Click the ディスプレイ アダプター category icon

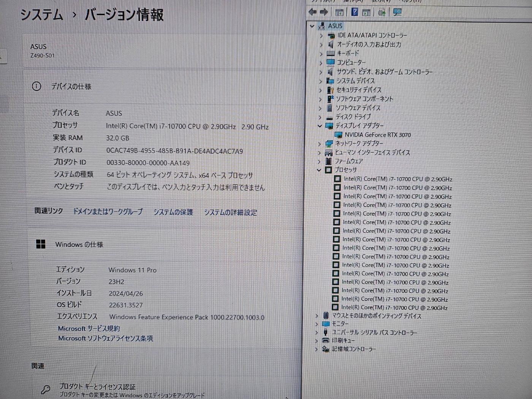pyautogui.click(x=329, y=126)
